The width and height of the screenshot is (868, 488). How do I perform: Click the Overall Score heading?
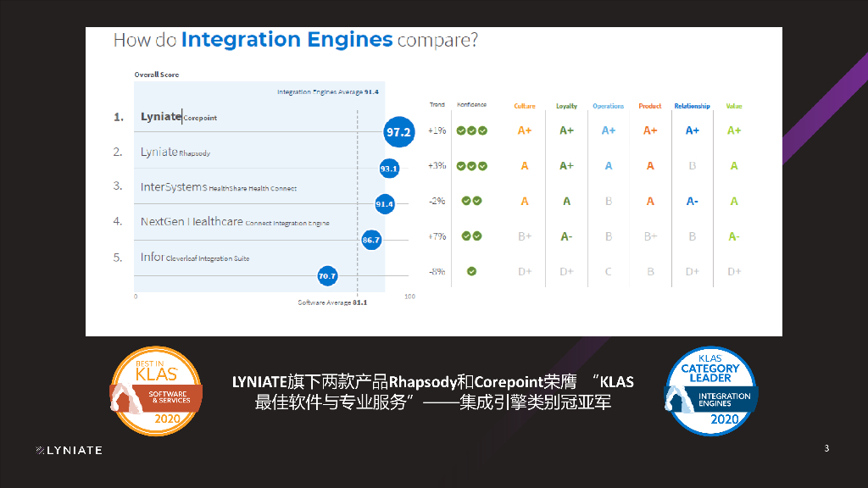[157, 75]
